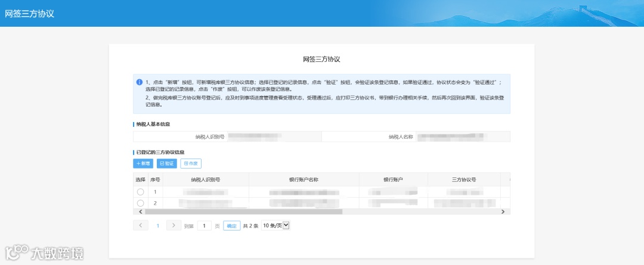Go to next page with right chevron

tap(174, 225)
